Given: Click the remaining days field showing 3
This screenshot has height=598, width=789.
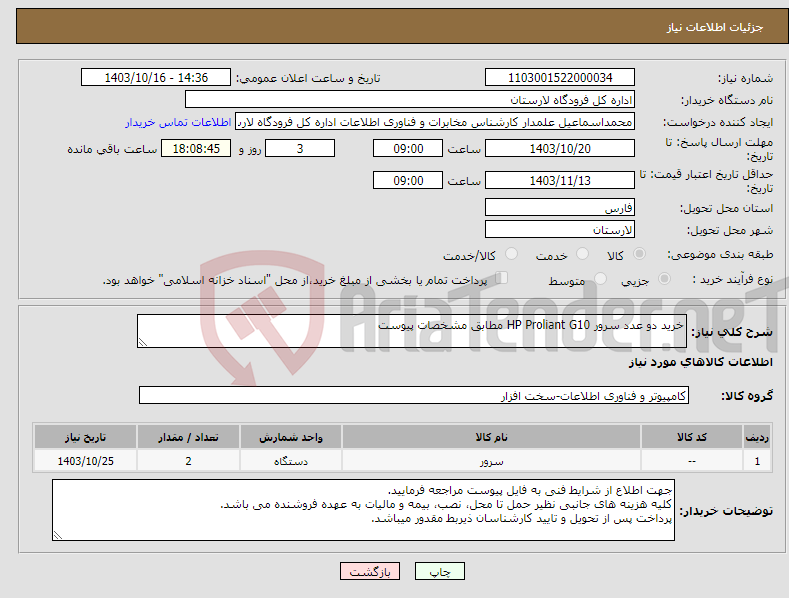Looking at the screenshot, I should tap(300, 148).
